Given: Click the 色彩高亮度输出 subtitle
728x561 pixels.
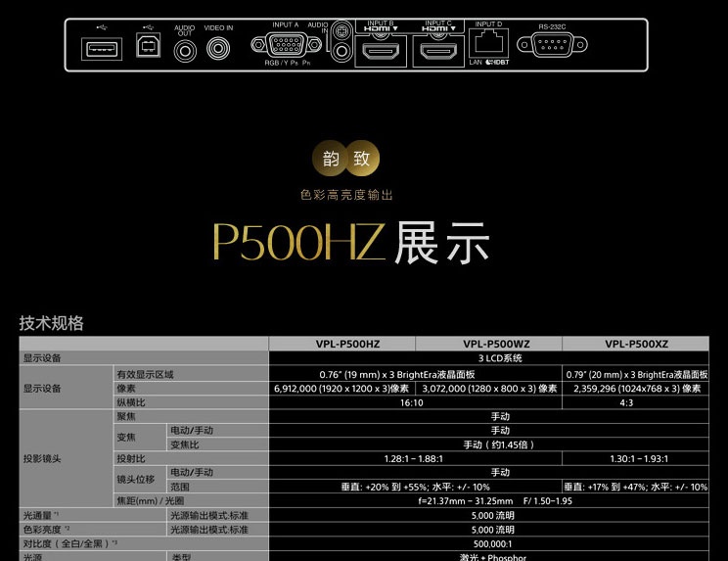Looking at the screenshot, I should (x=346, y=195).
